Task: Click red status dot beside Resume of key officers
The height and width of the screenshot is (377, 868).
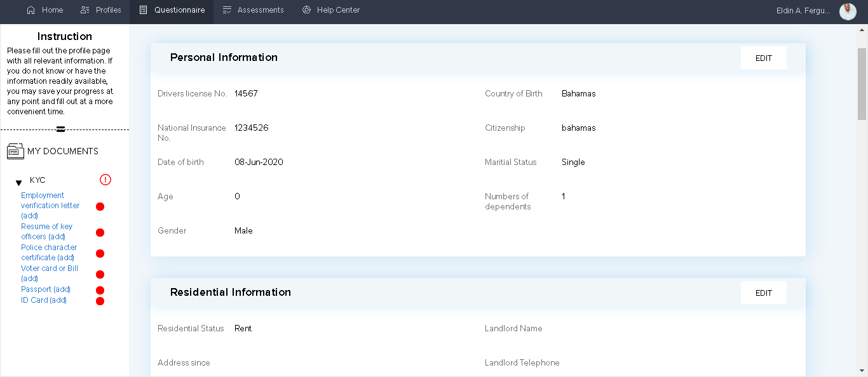Action: [x=100, y=232]
